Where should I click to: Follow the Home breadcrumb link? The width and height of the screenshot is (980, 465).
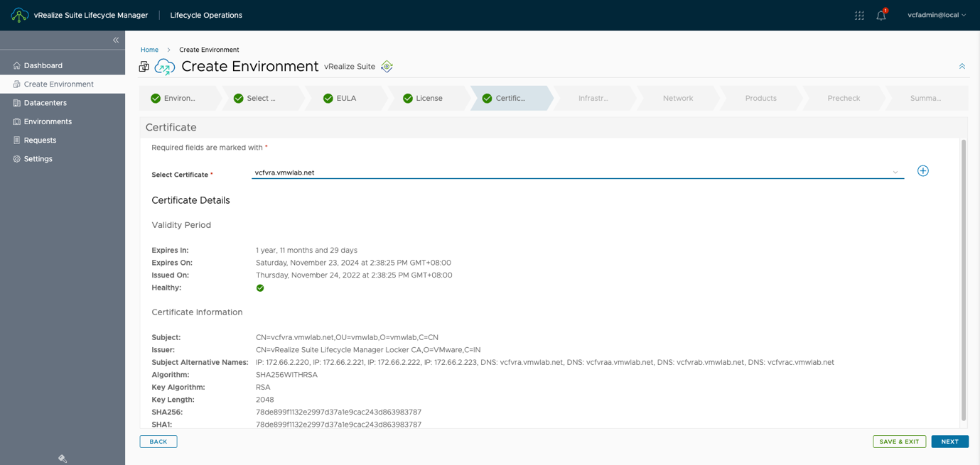coord(149,50)
